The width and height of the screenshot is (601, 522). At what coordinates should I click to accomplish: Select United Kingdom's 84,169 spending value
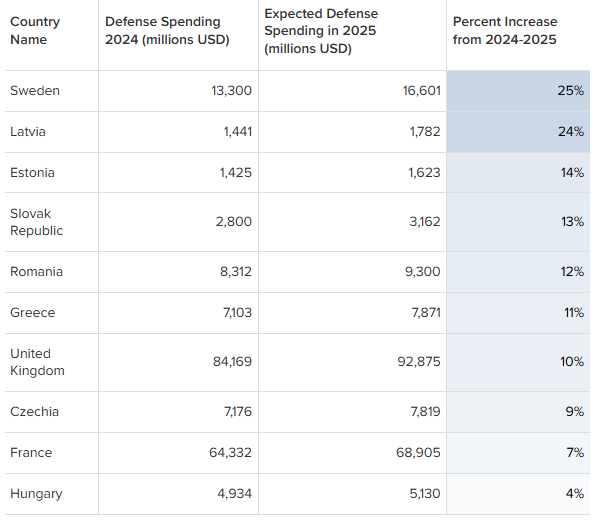click(x=232, y=362)
